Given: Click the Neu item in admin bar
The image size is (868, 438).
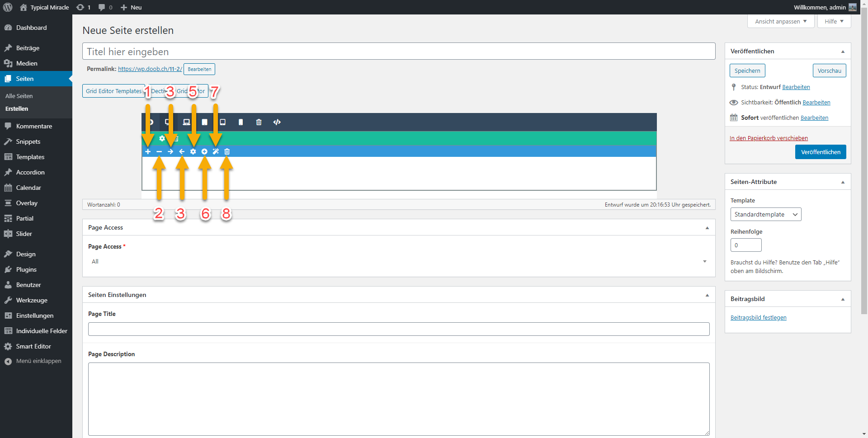Looking at the screenshot, I should [x=131, y=7].
